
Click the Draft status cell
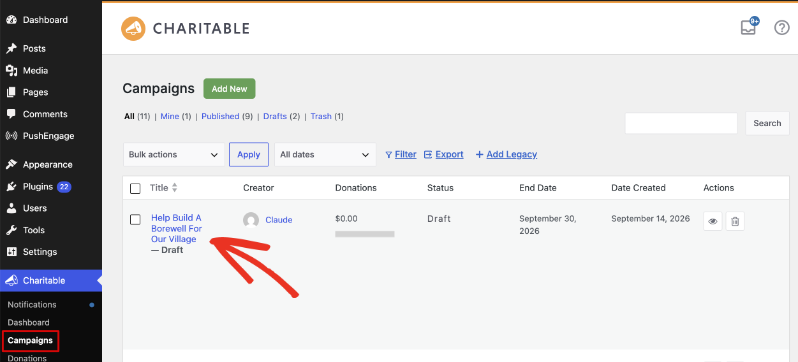pyautogui.click(x=439, y=218)
